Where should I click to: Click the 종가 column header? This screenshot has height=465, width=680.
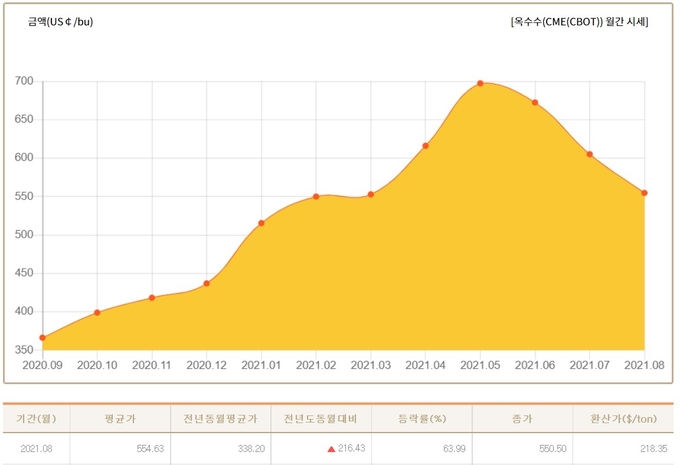522,419
